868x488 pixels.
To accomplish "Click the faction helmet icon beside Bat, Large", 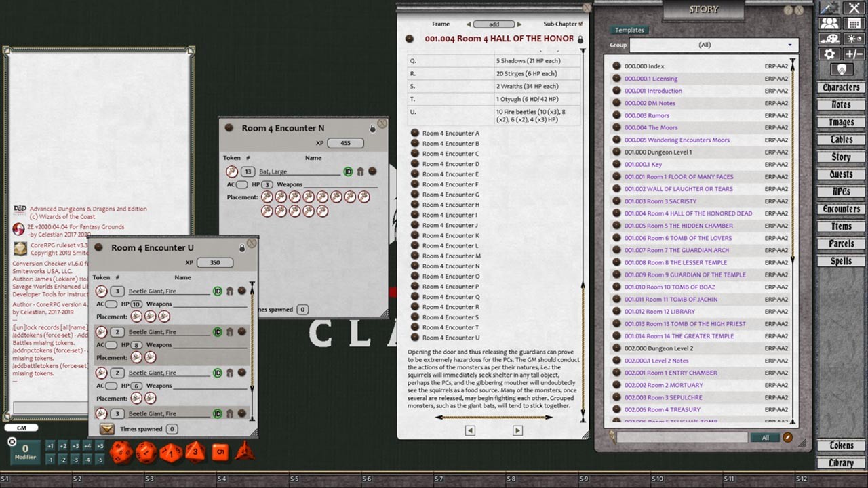I will tap(361, 171).
